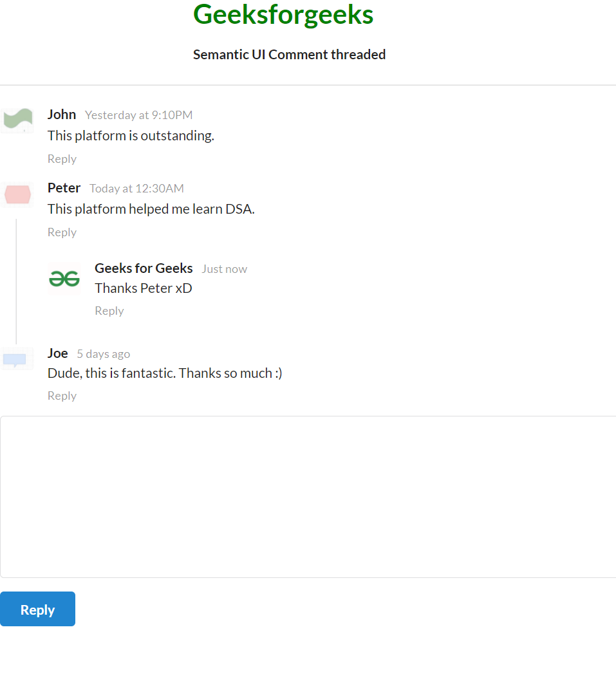Click the Geeks for Geeks logo avatar
616x690 pixels.
[x=64, y=278]
